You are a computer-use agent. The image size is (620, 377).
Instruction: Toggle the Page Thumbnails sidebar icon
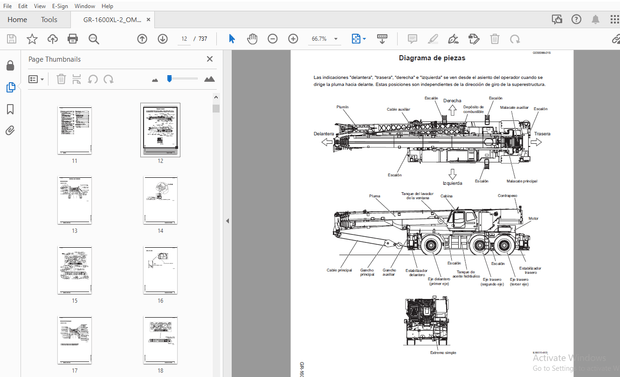10,87
